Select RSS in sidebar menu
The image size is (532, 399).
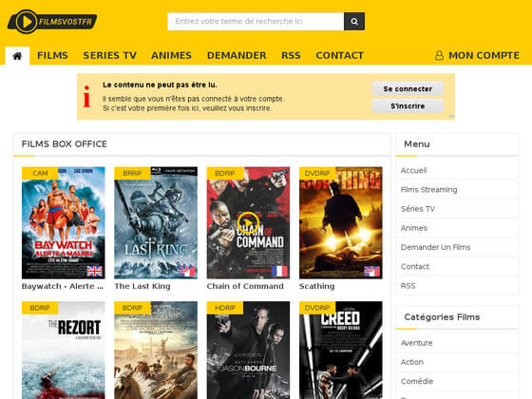[x=408, y=286]
